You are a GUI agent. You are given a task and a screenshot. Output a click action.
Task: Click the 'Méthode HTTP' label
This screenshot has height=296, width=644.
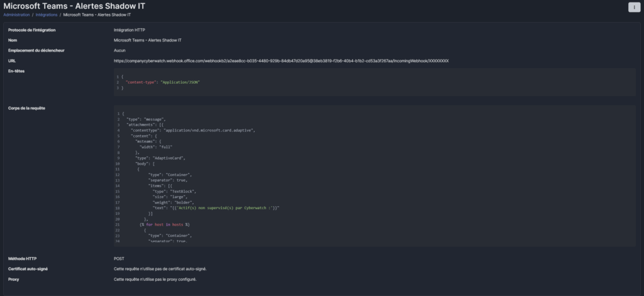click(x=22, y=259)
